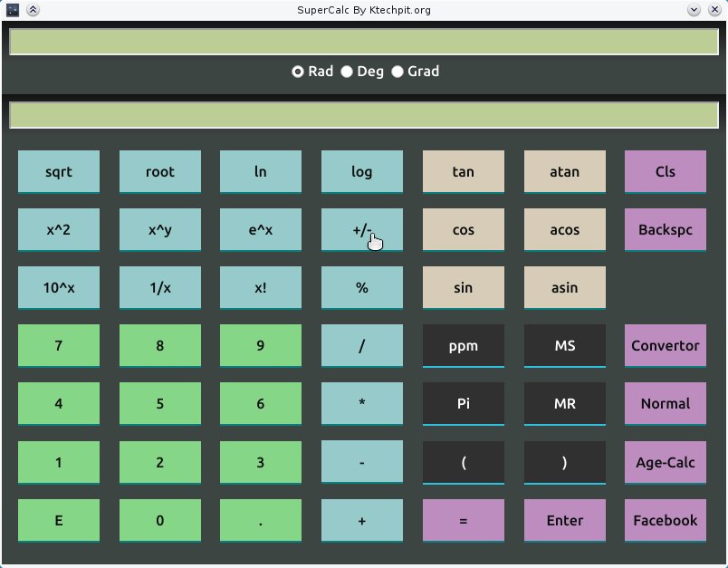
Task: Click digit 6
Action: coord(261,404)
